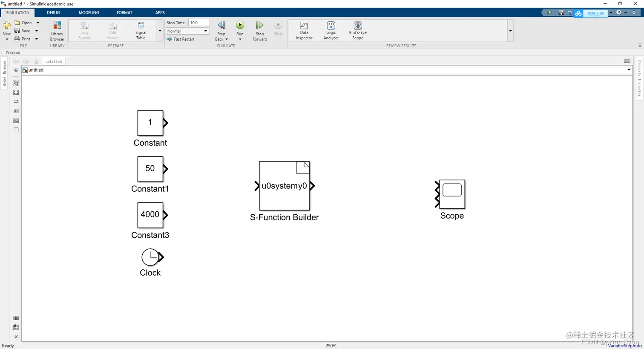Enable Fast Restart
Screen dimensions: 644x349
point(181,39)
